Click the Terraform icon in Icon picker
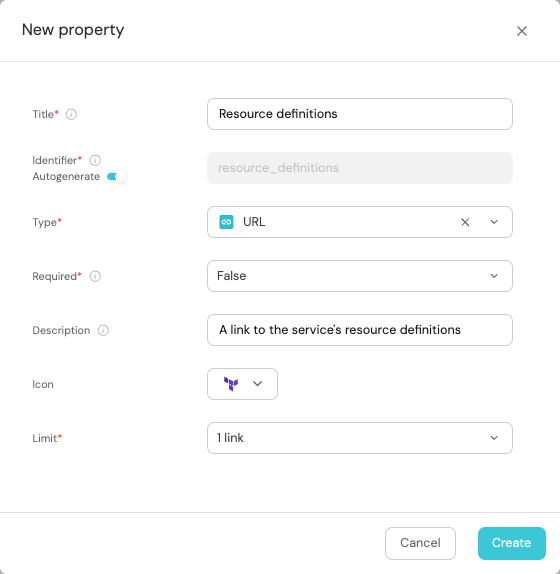The image size is (560, 574). click(x=231, y=384)
